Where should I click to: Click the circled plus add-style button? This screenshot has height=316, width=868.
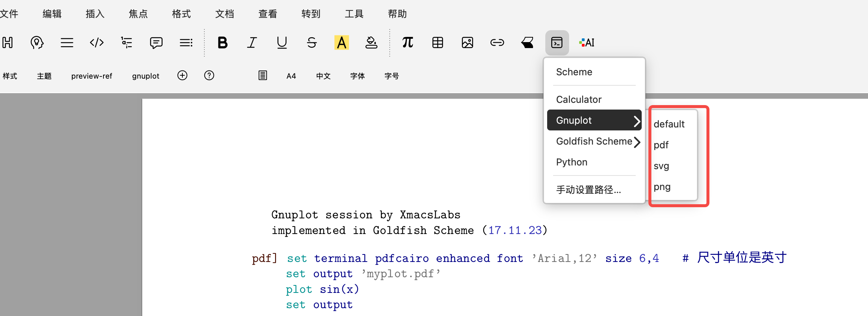pyautogui.click(x=182, y=76)
